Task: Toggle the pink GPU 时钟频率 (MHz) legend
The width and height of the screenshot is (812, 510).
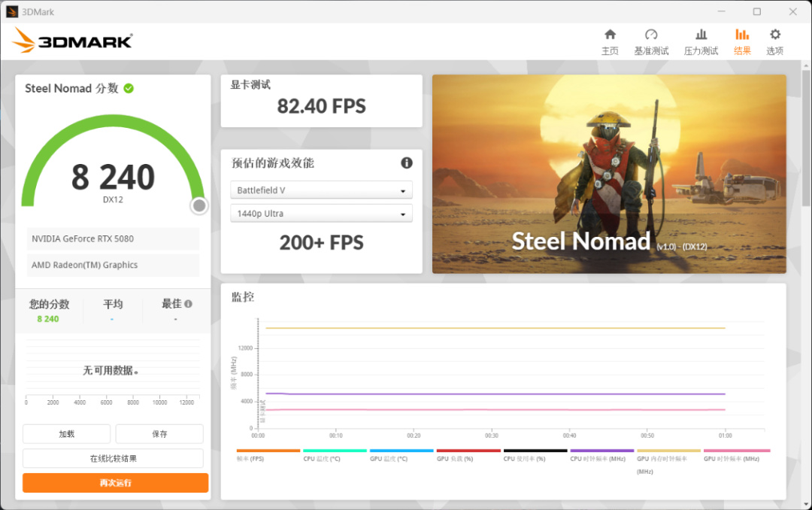Action: point(736,454)
